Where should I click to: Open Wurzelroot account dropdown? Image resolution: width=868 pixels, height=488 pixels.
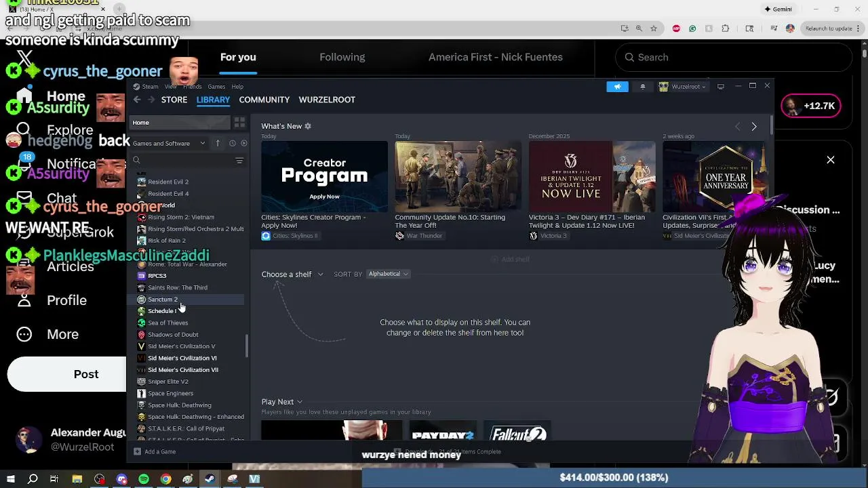point(682,87)
